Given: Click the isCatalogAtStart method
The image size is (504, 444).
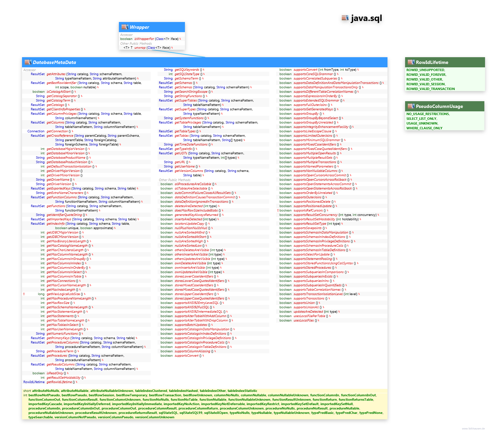Looking at the screenshot, I should click(59, 92).
